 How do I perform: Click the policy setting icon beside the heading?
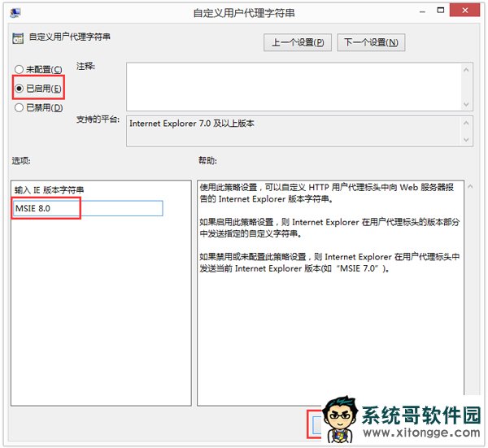[x=18, y=37]
